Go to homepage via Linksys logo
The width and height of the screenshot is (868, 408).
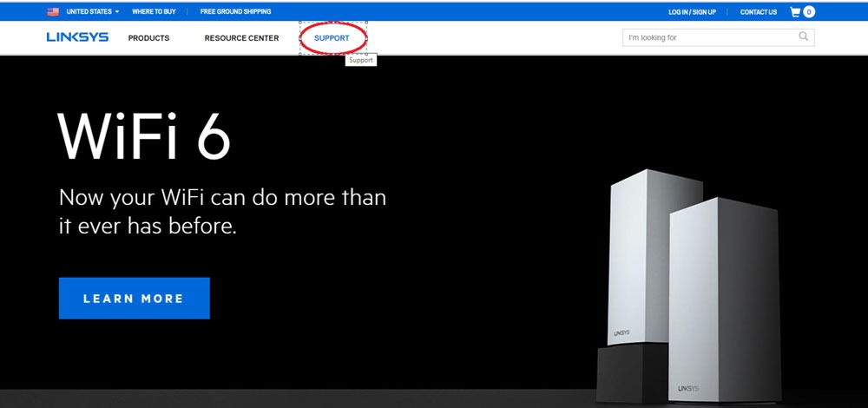click(x=77, y=37)
